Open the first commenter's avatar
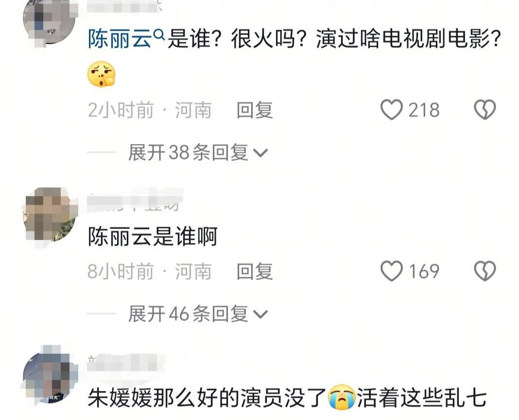Image resolution: width=519 pixels, height=420 pixels. pyautogui.click(x=50, y=20)
